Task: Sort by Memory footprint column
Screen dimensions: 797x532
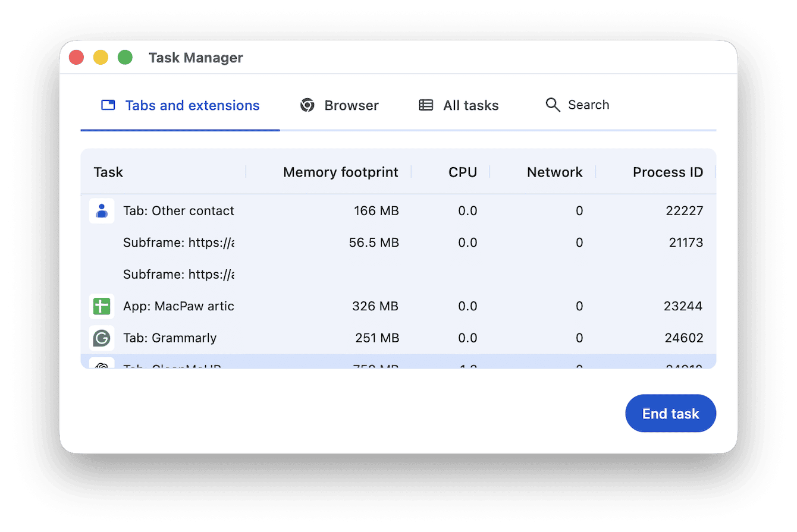Action: 340,172
